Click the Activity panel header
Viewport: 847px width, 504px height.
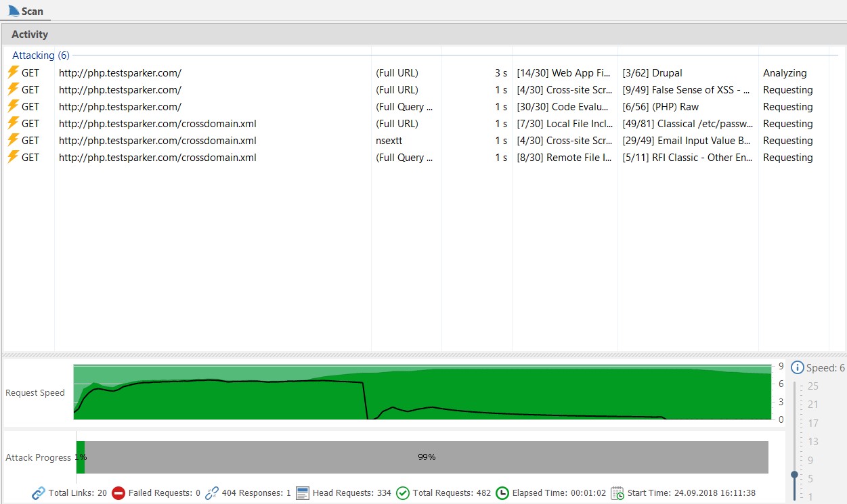point(30,34)
